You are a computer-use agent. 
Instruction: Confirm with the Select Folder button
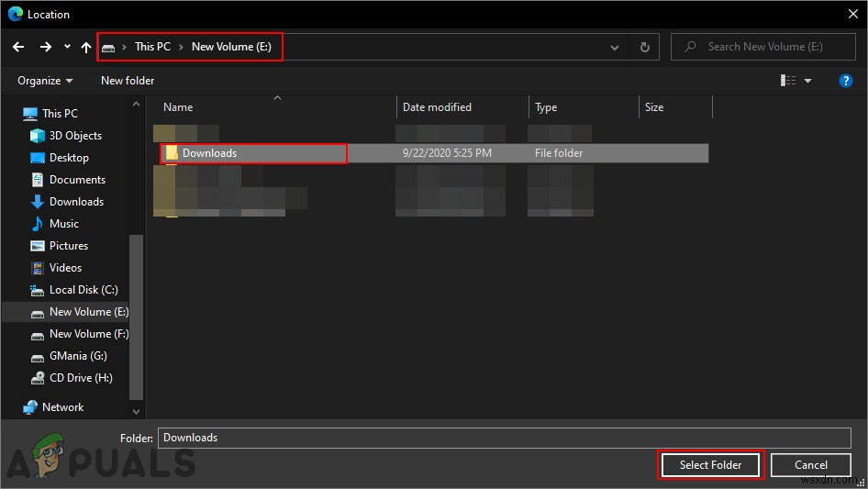pyautogui.click(x=711, y=465)
